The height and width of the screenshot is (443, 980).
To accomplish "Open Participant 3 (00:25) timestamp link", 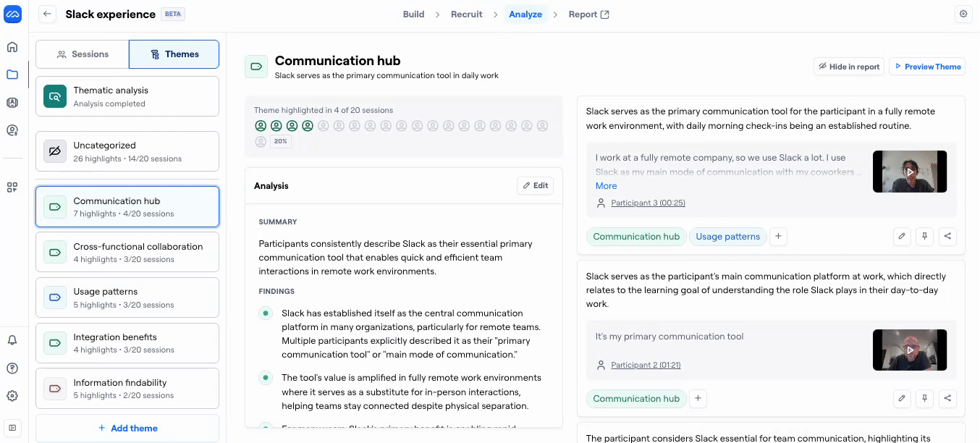I will coord(648,203).
